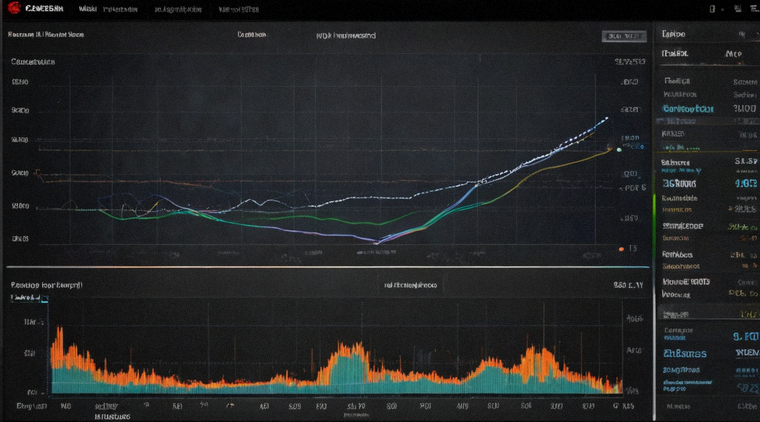Click the leftmost icon in top-right window controls

(x=712, y=9)
